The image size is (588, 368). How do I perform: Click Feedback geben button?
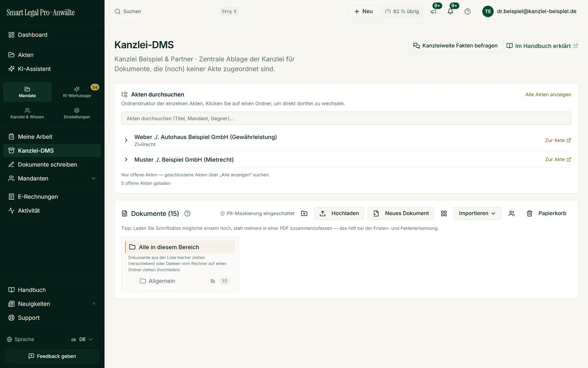pyautogui.click(x=52, y=356)
